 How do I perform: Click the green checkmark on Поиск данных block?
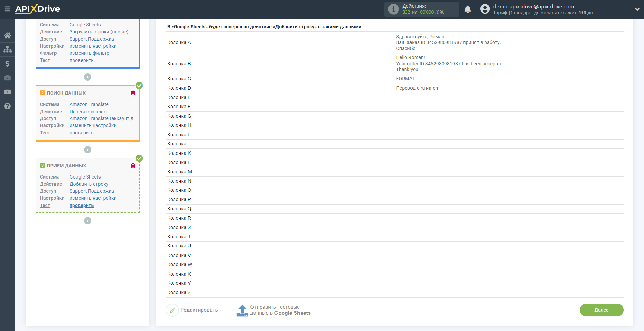(139, 86)
